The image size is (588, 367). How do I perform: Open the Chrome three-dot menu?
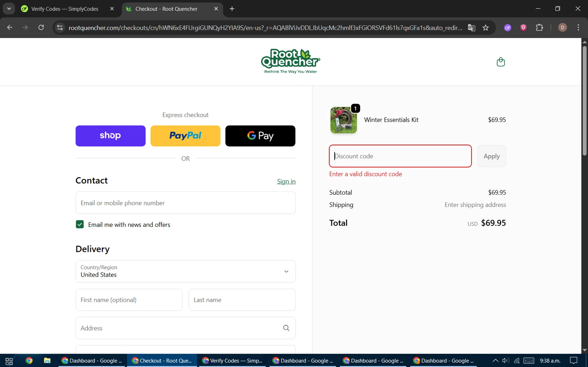pos(578,27)
